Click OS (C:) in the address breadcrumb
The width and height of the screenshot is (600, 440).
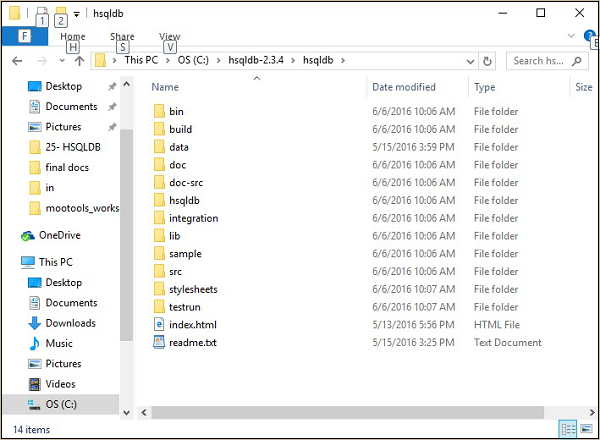(193, 60)
